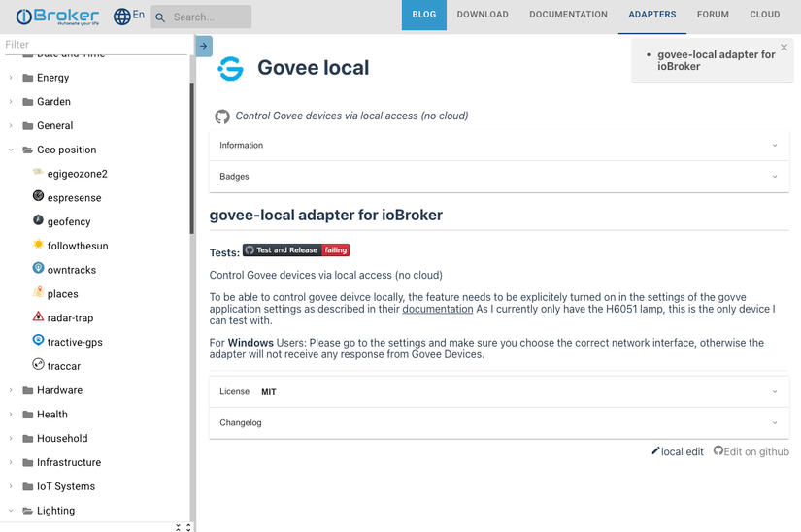Collapse all tree folders icon
801x532 pixels.
[x=178, y=527]
